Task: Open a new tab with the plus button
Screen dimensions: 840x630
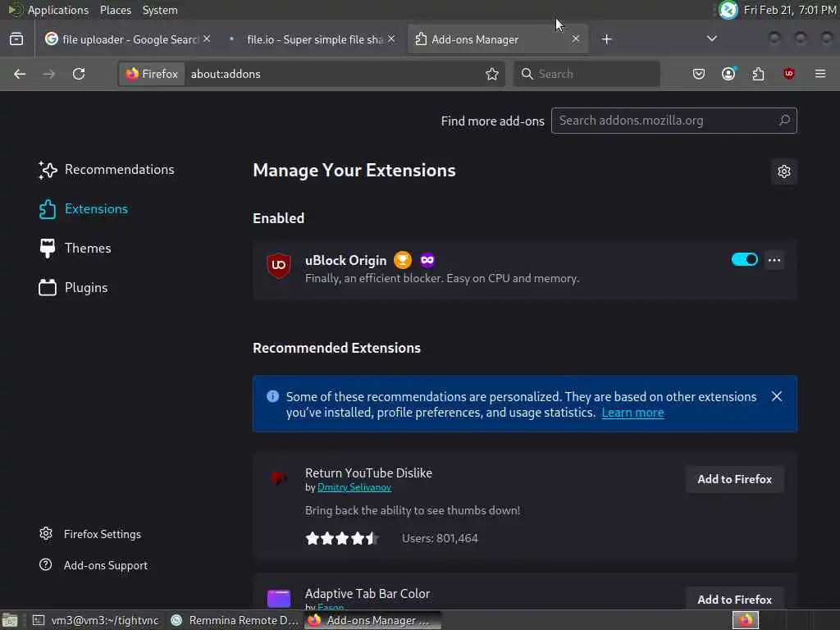Action: [x=606, y=39]
